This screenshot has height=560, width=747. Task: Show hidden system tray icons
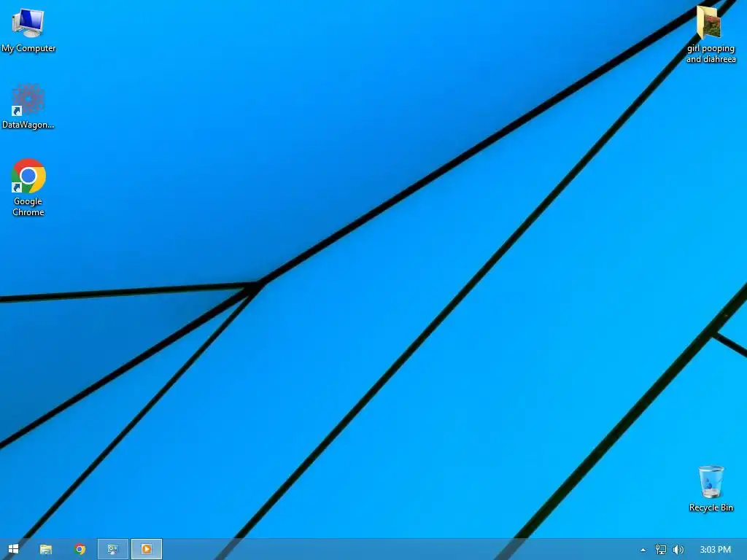[x=643, y=550]
